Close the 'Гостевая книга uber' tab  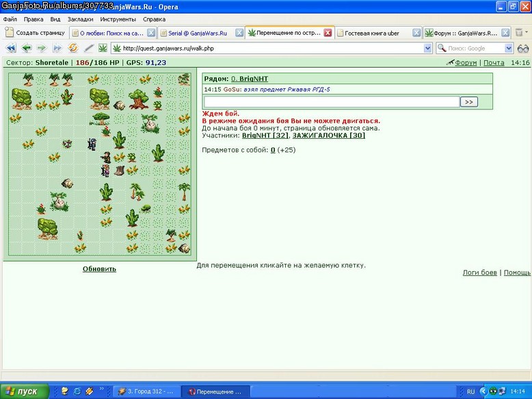point(416,33)
